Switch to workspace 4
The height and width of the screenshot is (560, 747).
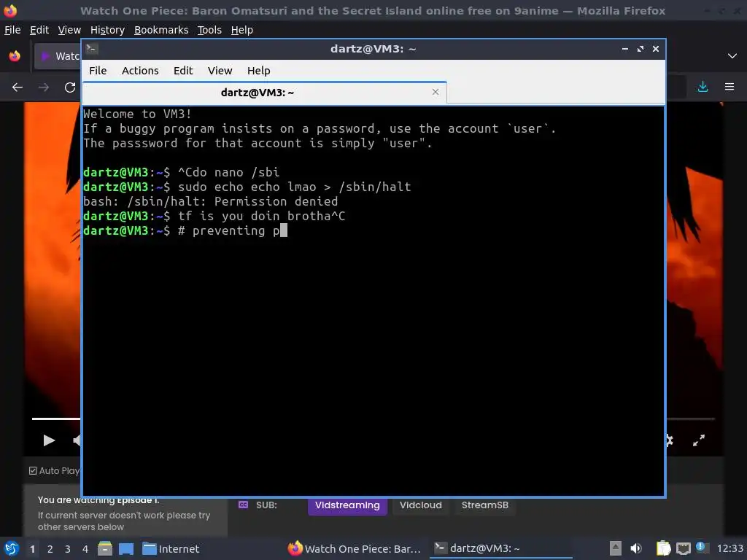click(85, 549)
